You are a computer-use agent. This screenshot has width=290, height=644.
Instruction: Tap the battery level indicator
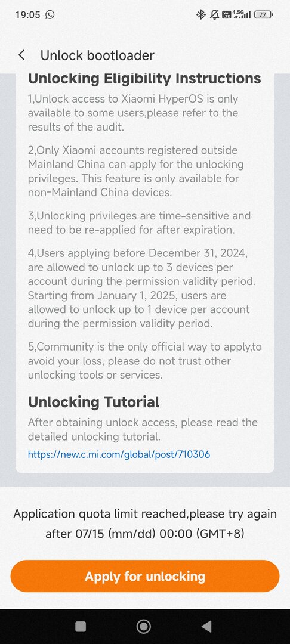[x=263, y=15]
